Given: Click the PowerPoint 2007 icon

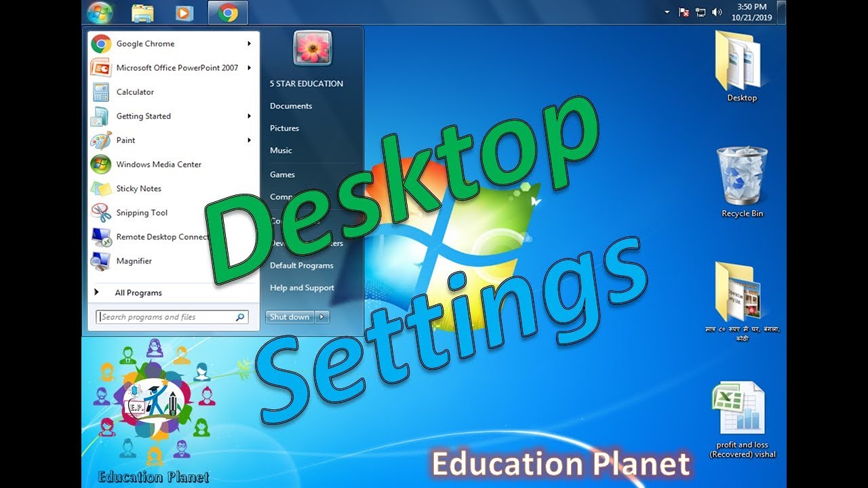Looking at the screenshot, I should (x=101, y=68).
